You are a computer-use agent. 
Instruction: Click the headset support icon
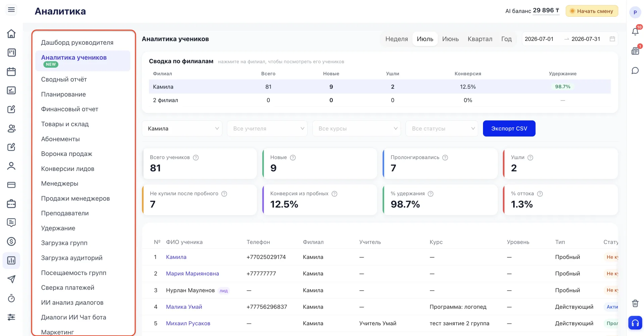coord(635,323)
